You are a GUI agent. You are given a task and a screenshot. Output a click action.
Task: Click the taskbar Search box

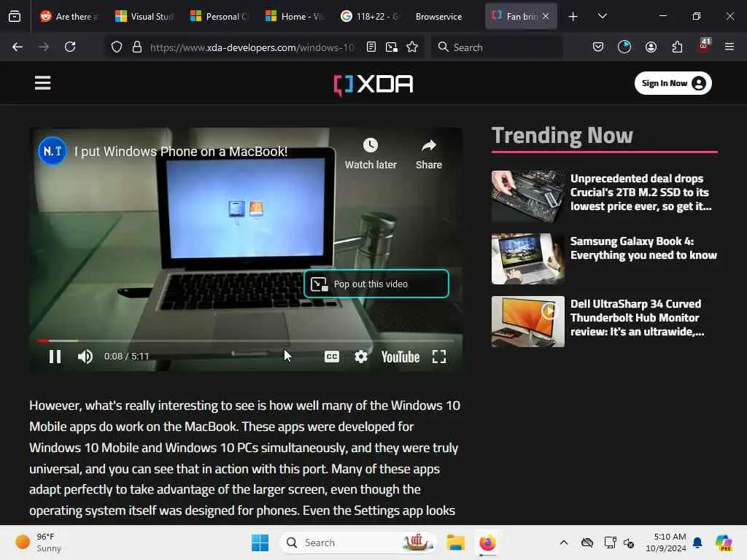click(x=358, y=542)
